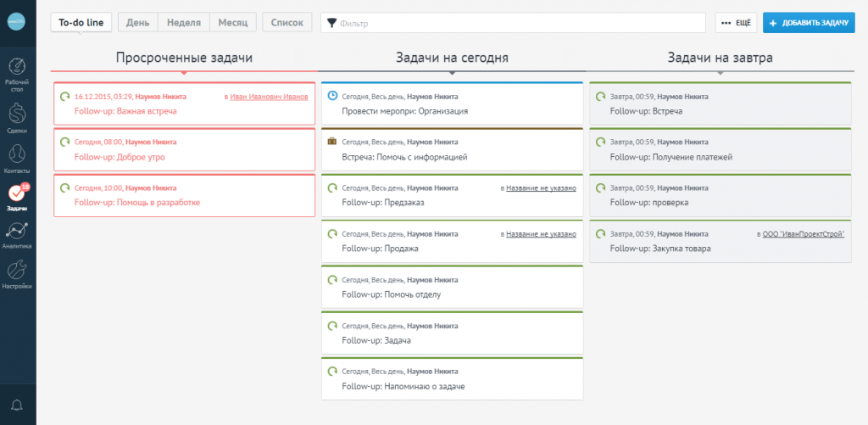Click the clock icon on Провести мероприятие task
The width and height of the screenshot is (868, 425).
[x=332, y=96]
